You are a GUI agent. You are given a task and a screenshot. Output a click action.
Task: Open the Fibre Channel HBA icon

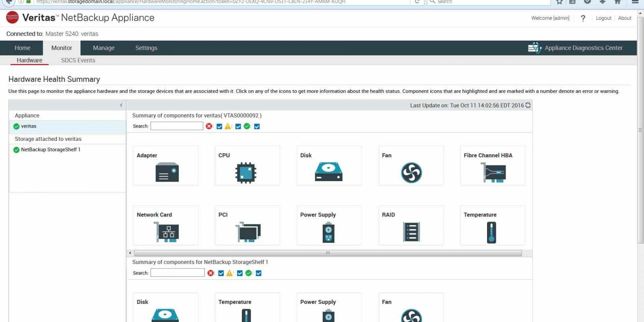493,173
